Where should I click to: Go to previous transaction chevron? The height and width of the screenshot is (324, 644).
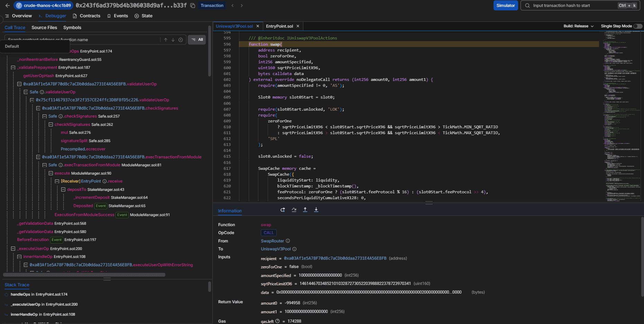(233, 6)
